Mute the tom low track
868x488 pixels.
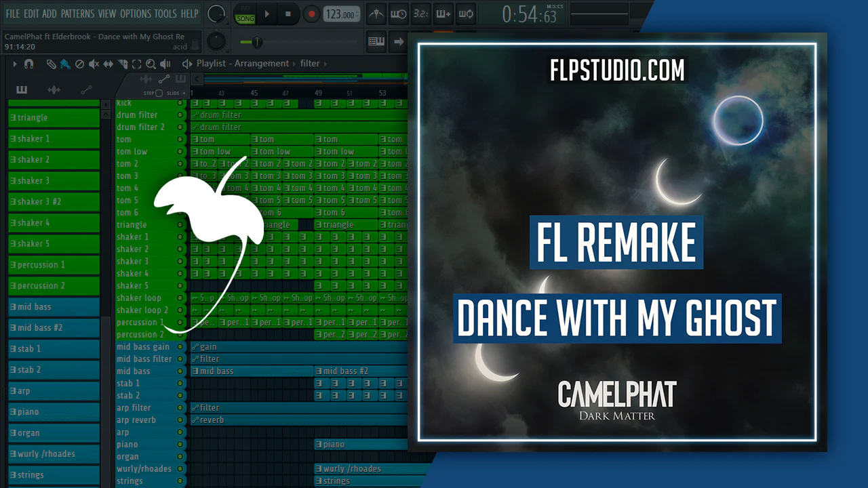pos(180,151)
